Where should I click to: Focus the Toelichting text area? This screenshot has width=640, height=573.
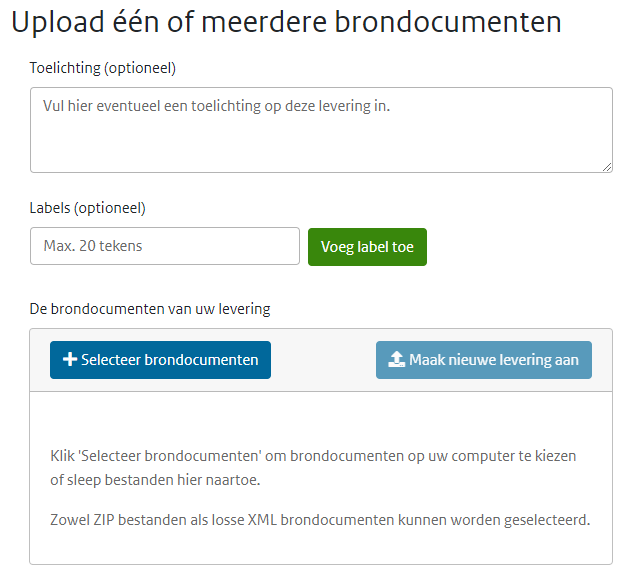(x=320, y=140)
